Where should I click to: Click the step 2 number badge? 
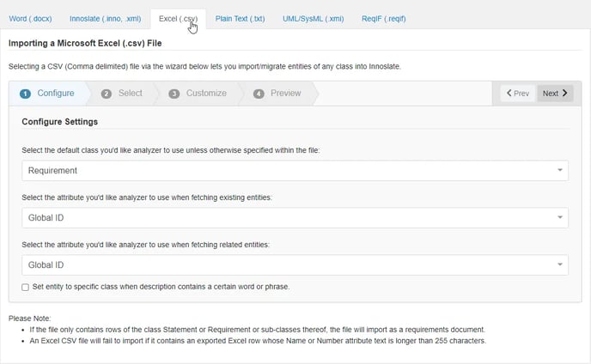point(107,94)
